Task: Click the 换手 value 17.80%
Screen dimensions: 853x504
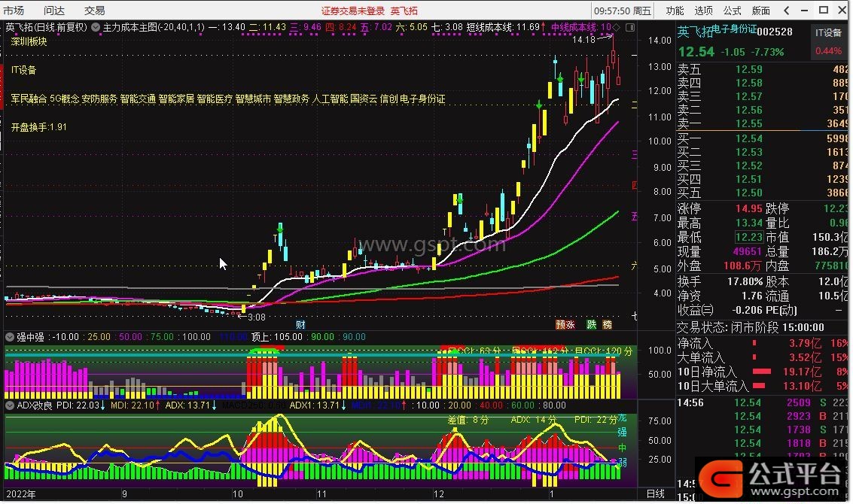Action: coord(745,281)
